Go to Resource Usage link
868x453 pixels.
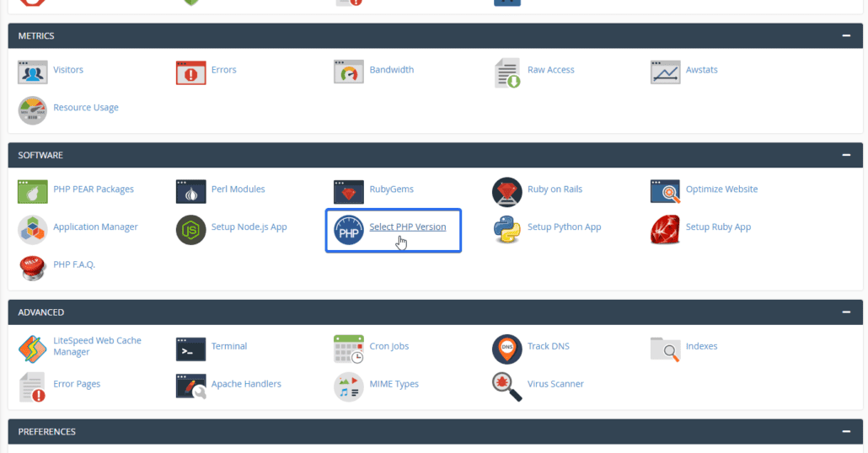coord(86,107)
